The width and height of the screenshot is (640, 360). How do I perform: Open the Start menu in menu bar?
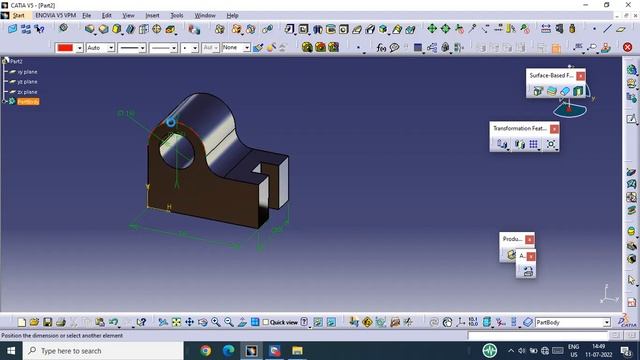click(x=18, y=16)
